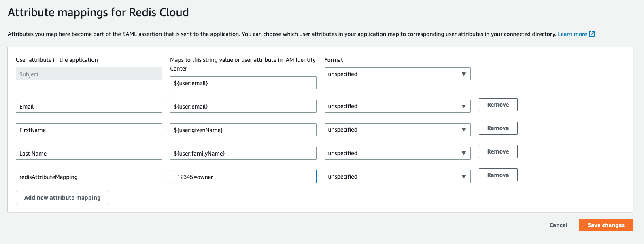Remove the redisAttributeMapping row
The height and width of the screenshot is (244, 644).
click(x=498, y=175)
